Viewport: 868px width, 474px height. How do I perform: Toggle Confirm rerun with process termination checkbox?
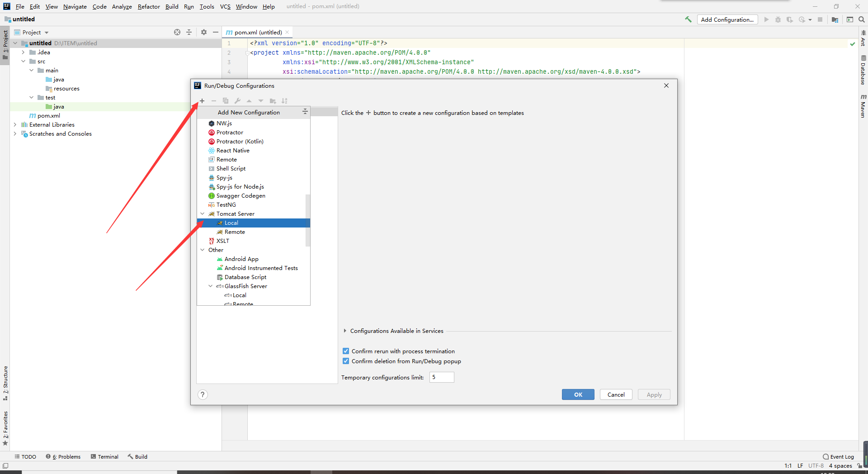point(346,351)
